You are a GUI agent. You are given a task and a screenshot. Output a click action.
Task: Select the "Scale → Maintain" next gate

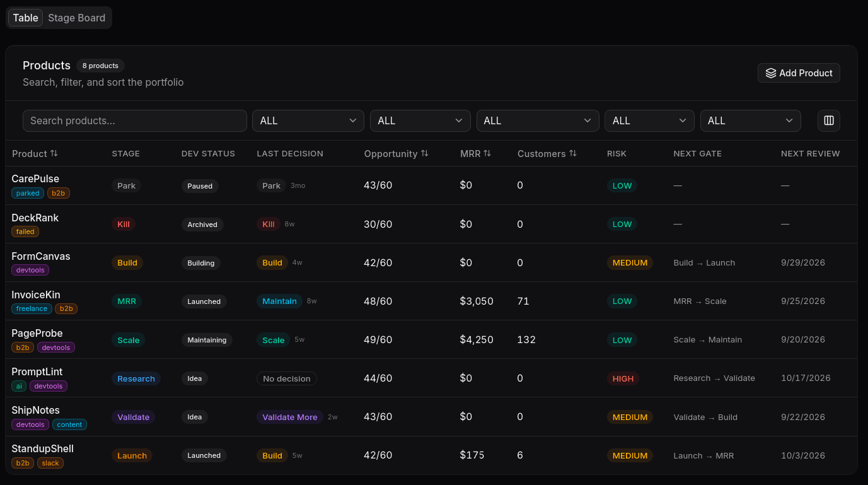[x=708, y=339]
